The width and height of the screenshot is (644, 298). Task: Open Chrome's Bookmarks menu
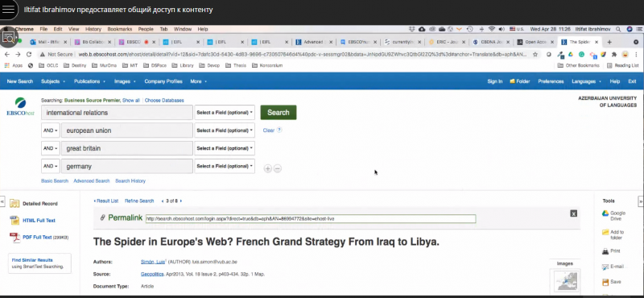pos(119,29)
